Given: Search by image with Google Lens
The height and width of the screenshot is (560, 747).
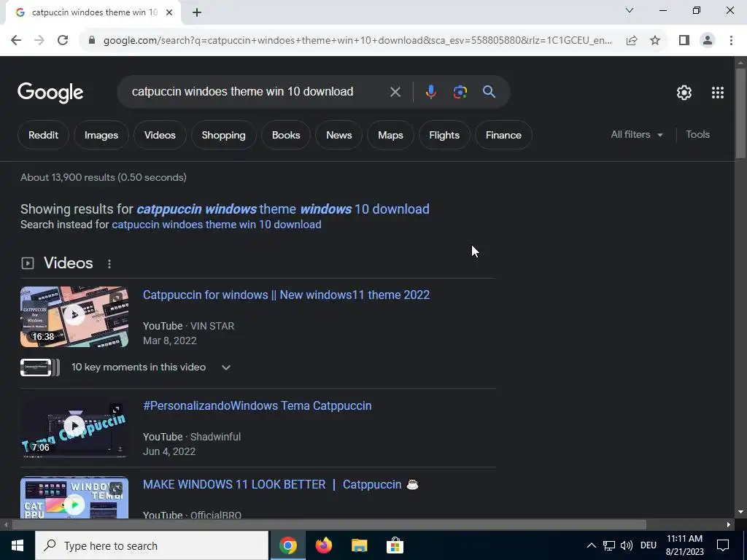Looking at the screenshot, I should click(460, 92).
